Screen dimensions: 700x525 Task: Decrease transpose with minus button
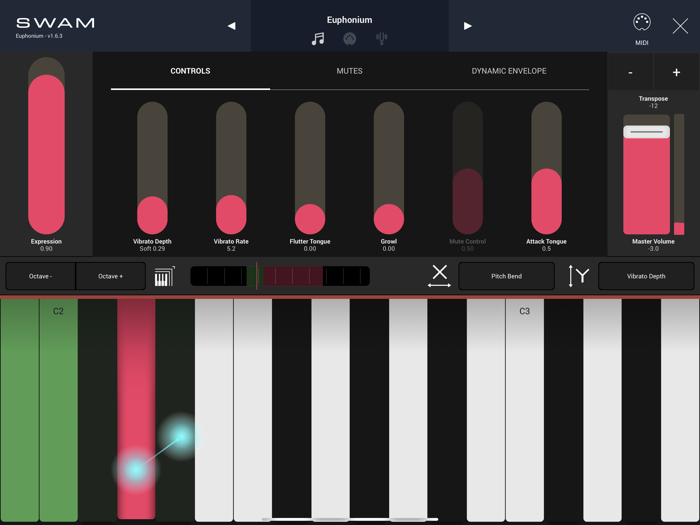coord(630,72)
